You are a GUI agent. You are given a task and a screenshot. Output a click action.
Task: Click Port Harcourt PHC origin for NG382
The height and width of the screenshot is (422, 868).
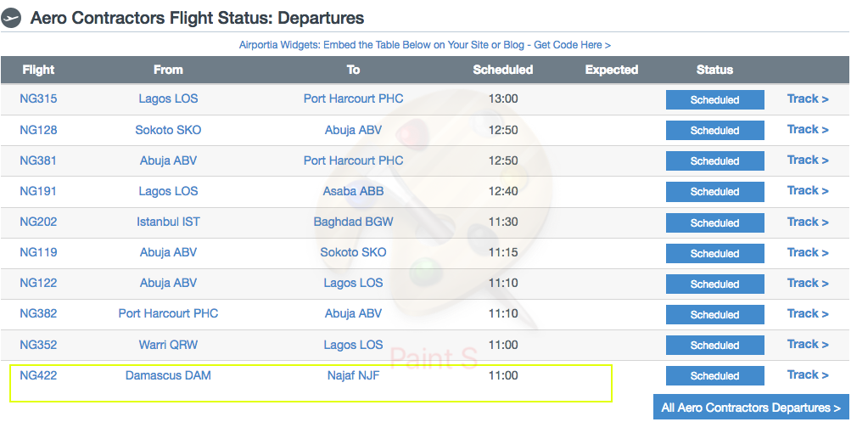pyautogui.click(x=168, y=313)
